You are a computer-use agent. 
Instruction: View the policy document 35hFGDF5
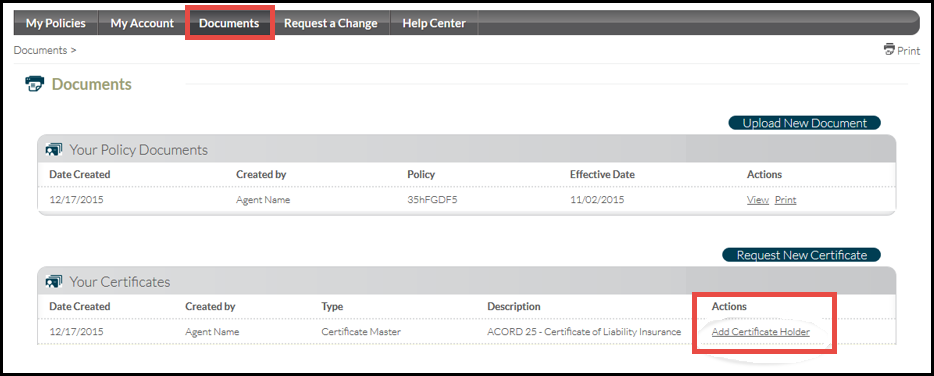[758, 200]
